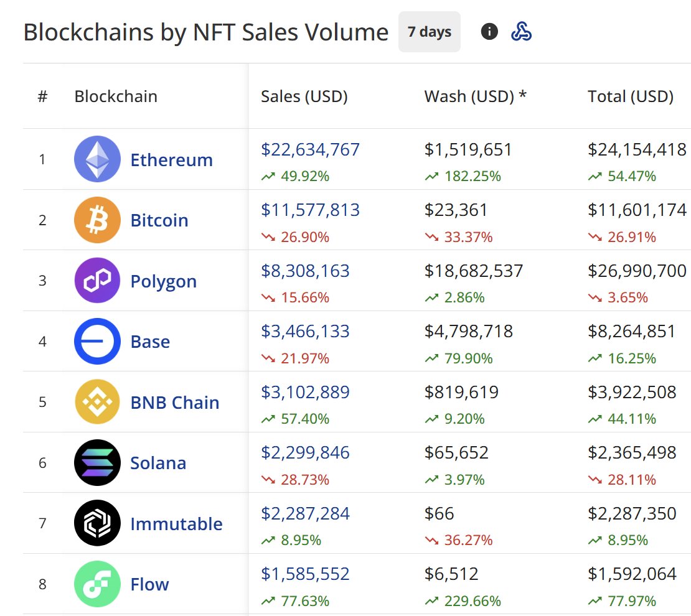Click the Flow logo icon
Screen dimensions: 691x616
[x=97, y=584]
